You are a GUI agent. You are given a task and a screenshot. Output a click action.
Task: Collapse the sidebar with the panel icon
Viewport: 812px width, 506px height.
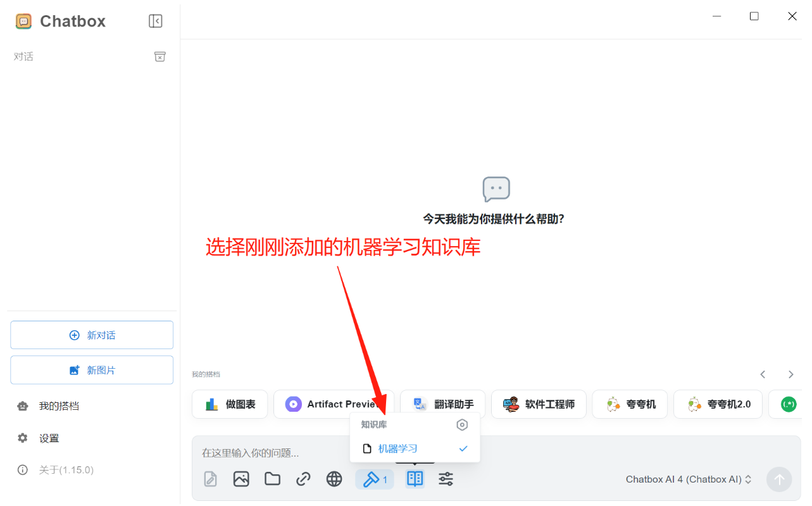[x=156, y=21]
